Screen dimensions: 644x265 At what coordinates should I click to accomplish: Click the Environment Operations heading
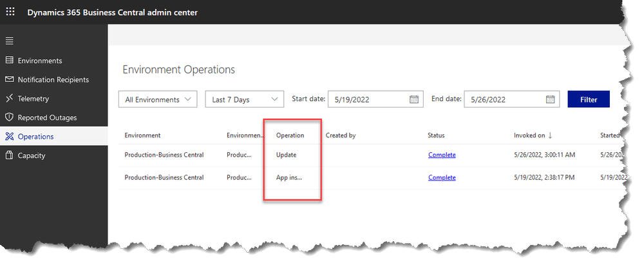click(178, 70)
